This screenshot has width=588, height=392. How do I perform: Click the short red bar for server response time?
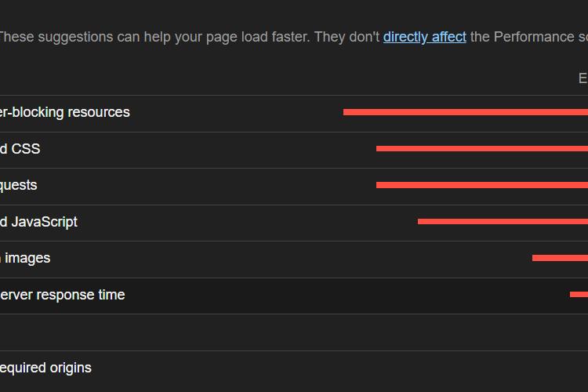(x=579, y=295)
